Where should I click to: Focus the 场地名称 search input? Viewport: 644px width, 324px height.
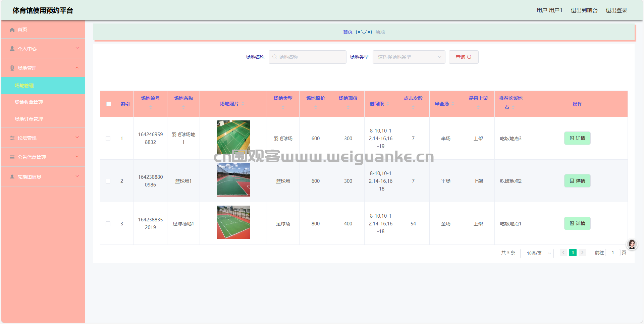coord(308,57)
